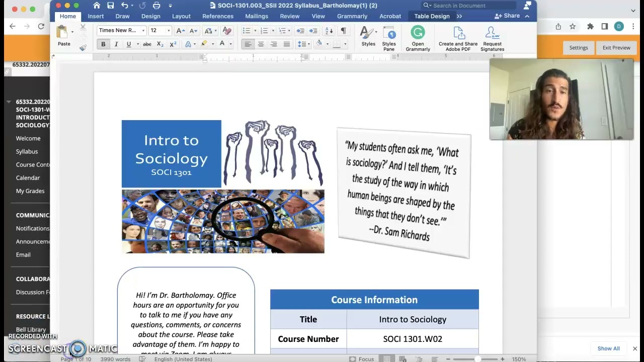
Task: Click the Save icon in Word's title bar
Action: 110,6
